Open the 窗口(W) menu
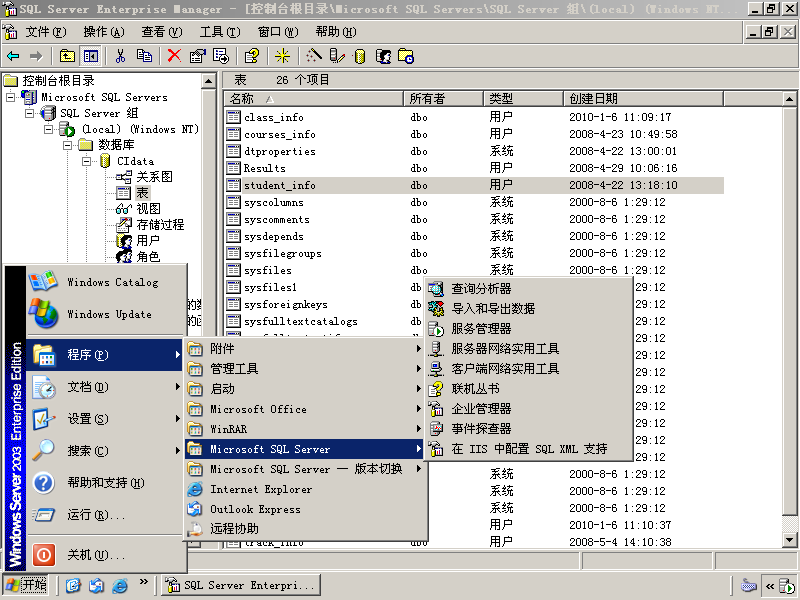 pyautogui.click(x=278, y=32)
